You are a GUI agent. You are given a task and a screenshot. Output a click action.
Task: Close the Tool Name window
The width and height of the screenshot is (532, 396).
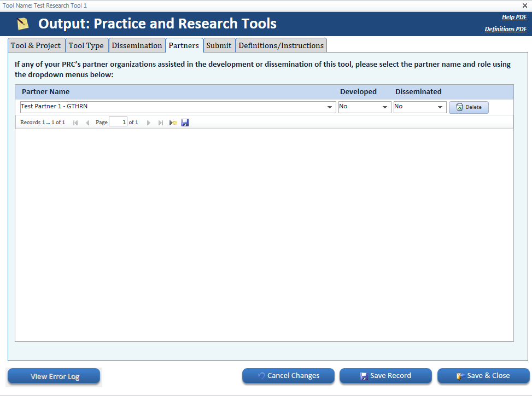(x=524, y=5)
